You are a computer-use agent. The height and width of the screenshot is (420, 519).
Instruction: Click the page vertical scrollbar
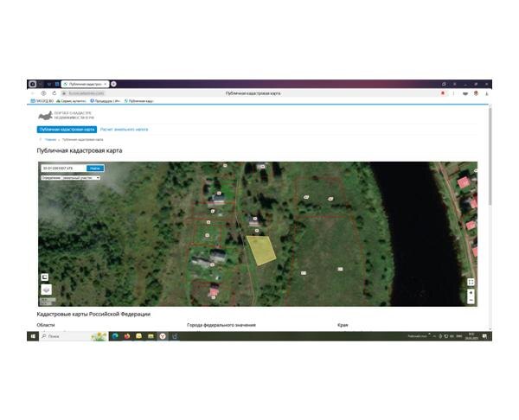(490, 156)
